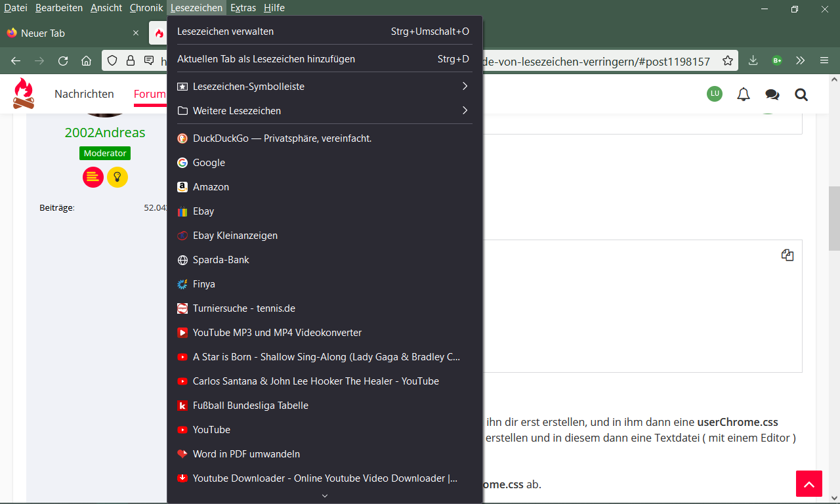This screenshot has height=504, width=840.
Task: Open the DuckDuckGo bookmark
Action: tap(282, 138)
